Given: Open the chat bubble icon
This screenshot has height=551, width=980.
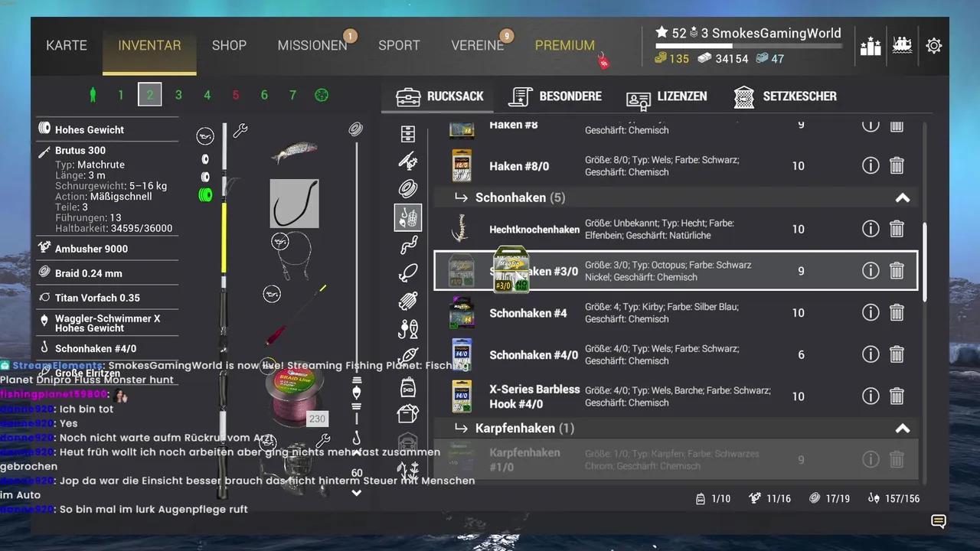Looking at the screenshot, I should 938,522.
